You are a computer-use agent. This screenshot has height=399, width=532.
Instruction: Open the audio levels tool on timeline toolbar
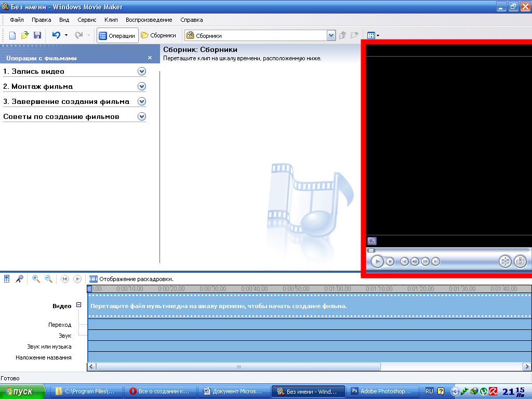tap(7, 279)
